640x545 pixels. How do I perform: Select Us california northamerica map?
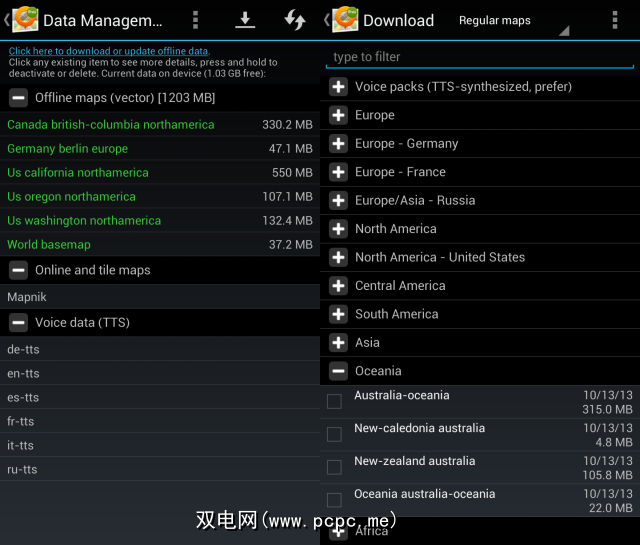[160, 173]
